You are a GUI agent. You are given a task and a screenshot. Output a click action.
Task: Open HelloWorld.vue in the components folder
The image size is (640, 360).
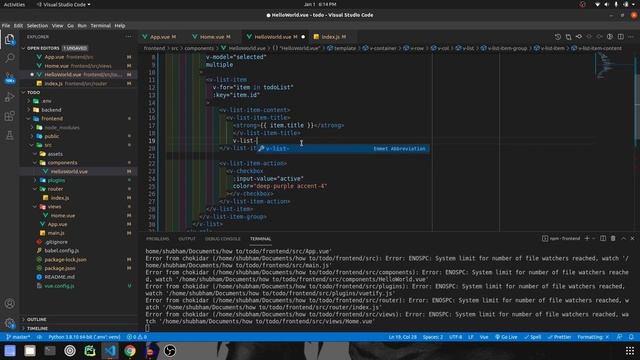pyautogui.click(x=69, y=171)
